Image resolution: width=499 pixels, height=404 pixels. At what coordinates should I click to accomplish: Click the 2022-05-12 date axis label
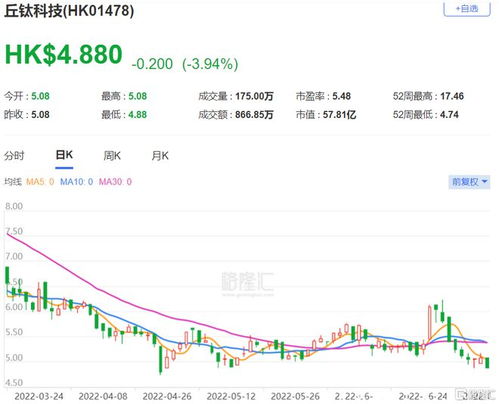(x=231, y=396)
